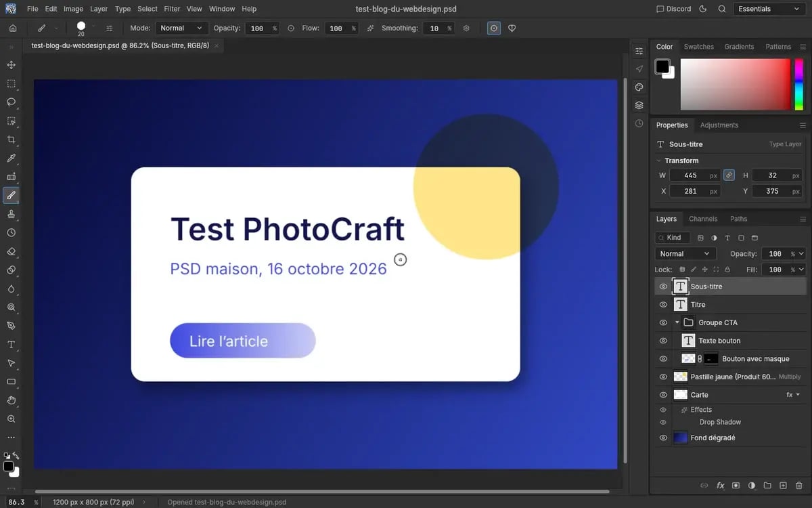Create a new group folder icon
Image resolution: width=812 pixels, height=508 pixels.
coord(767,486)
